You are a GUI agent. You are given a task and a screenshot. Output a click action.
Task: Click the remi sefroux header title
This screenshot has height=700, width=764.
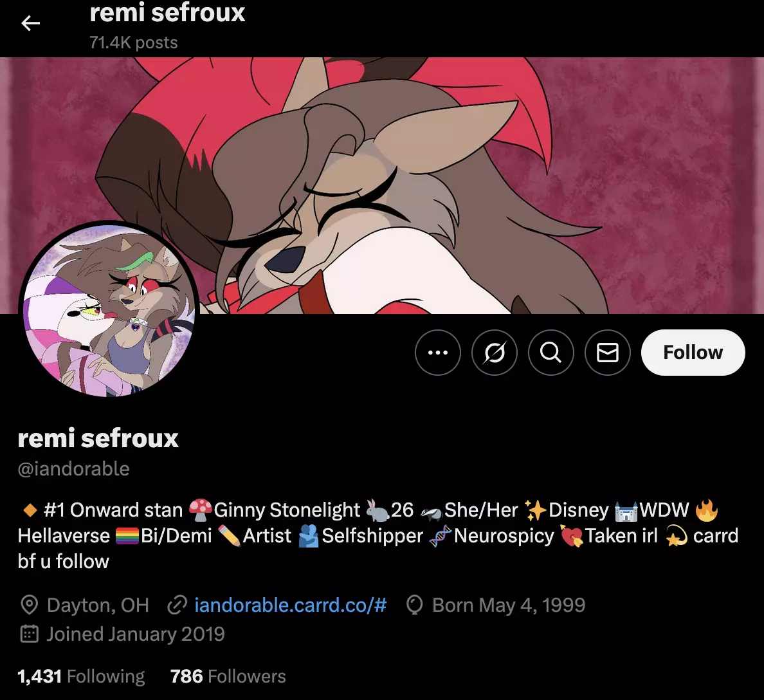coord(167,12)
